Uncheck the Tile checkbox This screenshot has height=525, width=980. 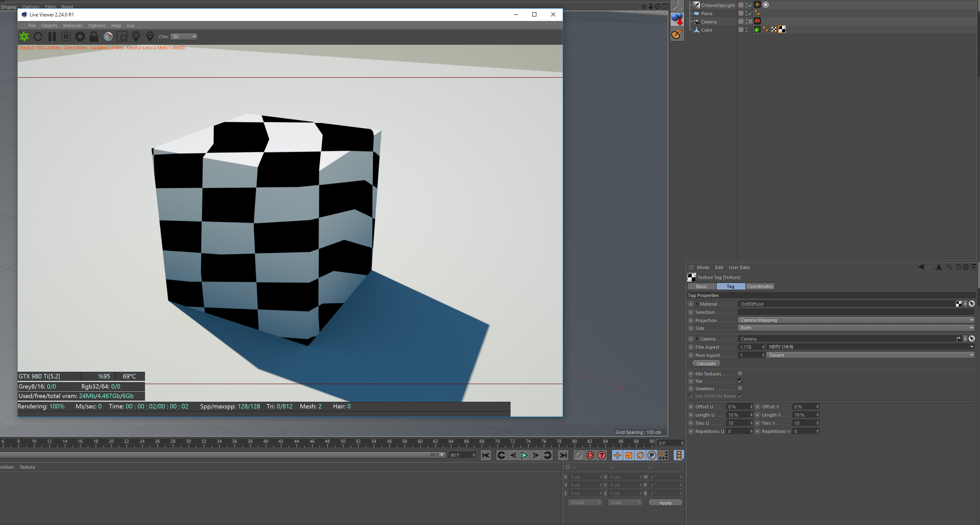pyautogui.click(x=740, y=381)
